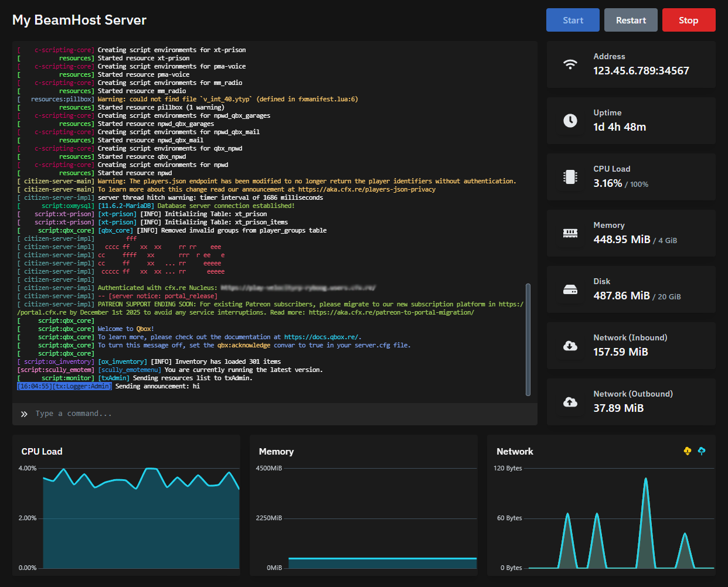The width and height of the screenshot is (728, 587).
Task: Click the 'Started resource xt-prison' log line
Action: tap(144, 58)
